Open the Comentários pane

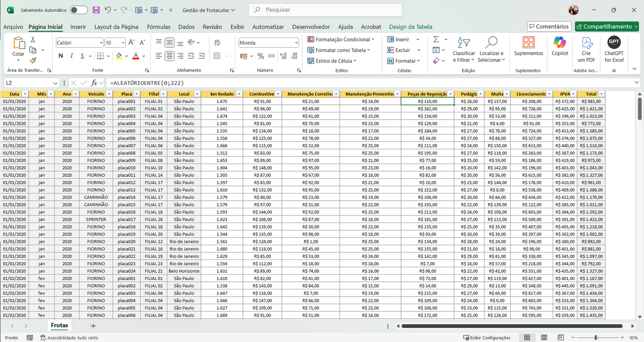point(549,26)
